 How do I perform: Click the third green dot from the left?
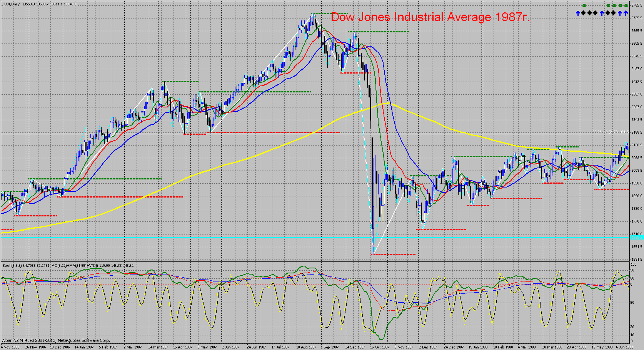tap(614, 6)
